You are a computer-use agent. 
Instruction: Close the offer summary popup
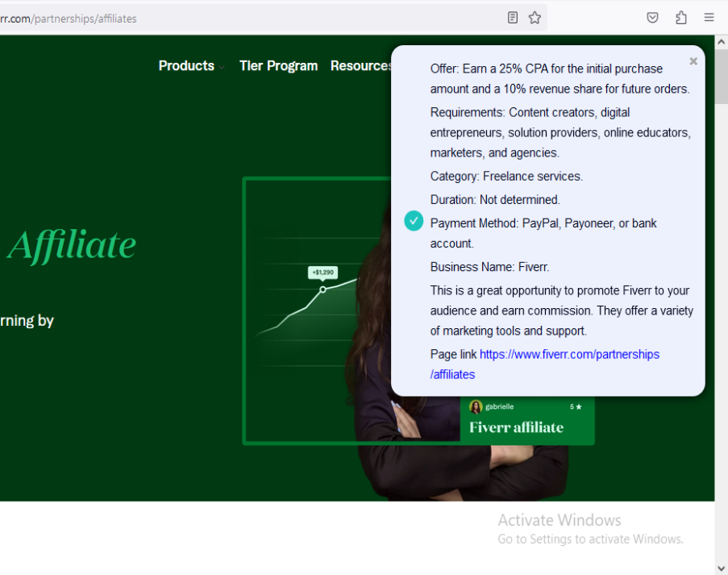(693, 61)
